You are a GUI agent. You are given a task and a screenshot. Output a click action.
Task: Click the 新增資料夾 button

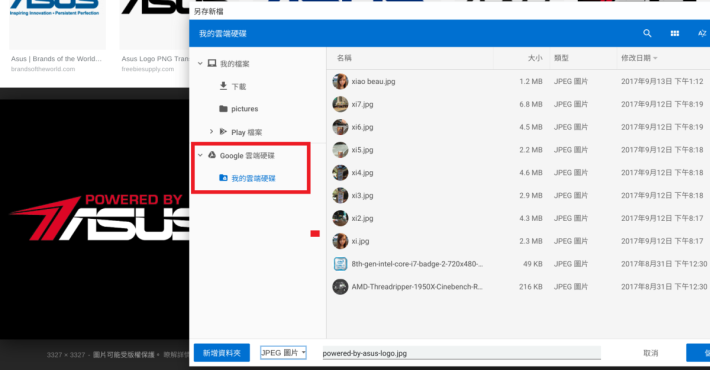coord(221,353)
